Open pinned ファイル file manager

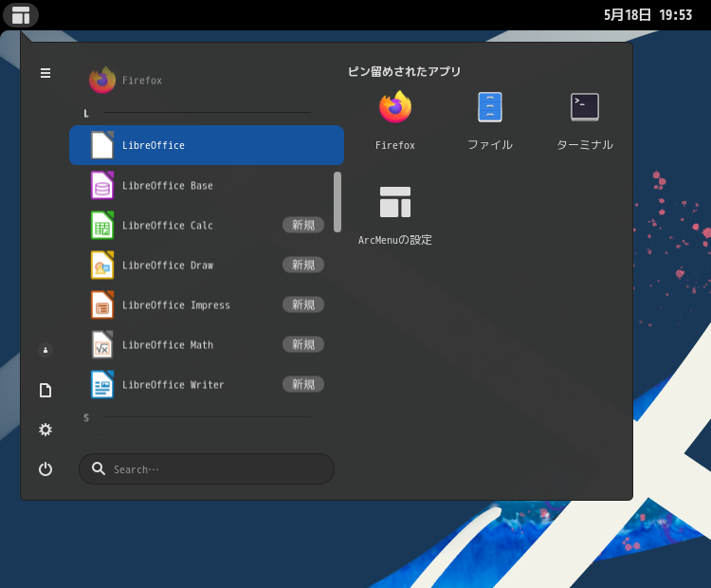pos(490,120)
